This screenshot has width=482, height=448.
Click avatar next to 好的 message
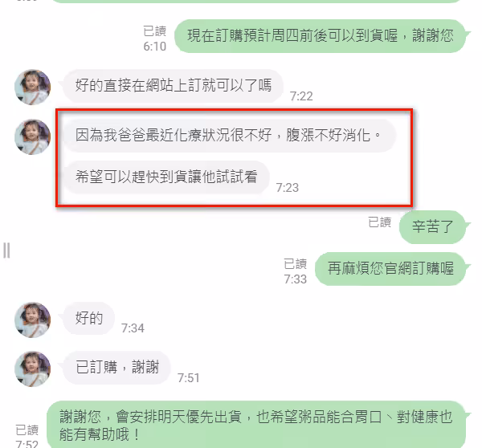[33, 320]
